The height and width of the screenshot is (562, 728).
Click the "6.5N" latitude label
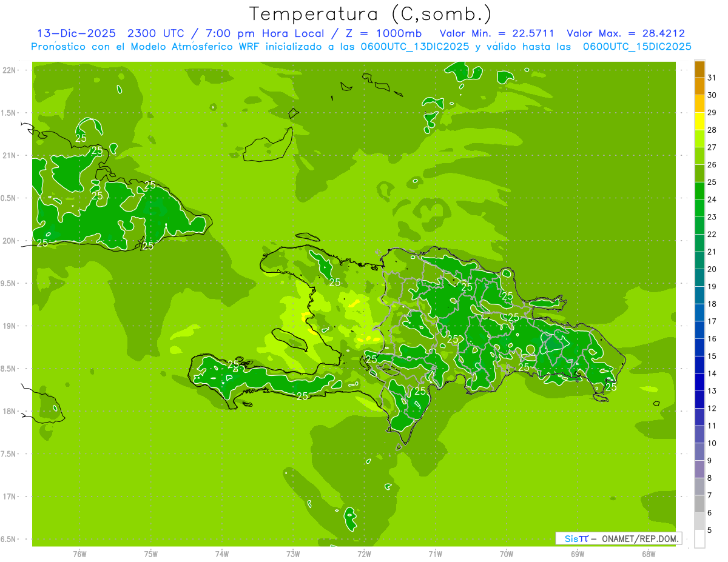point(9,540)
